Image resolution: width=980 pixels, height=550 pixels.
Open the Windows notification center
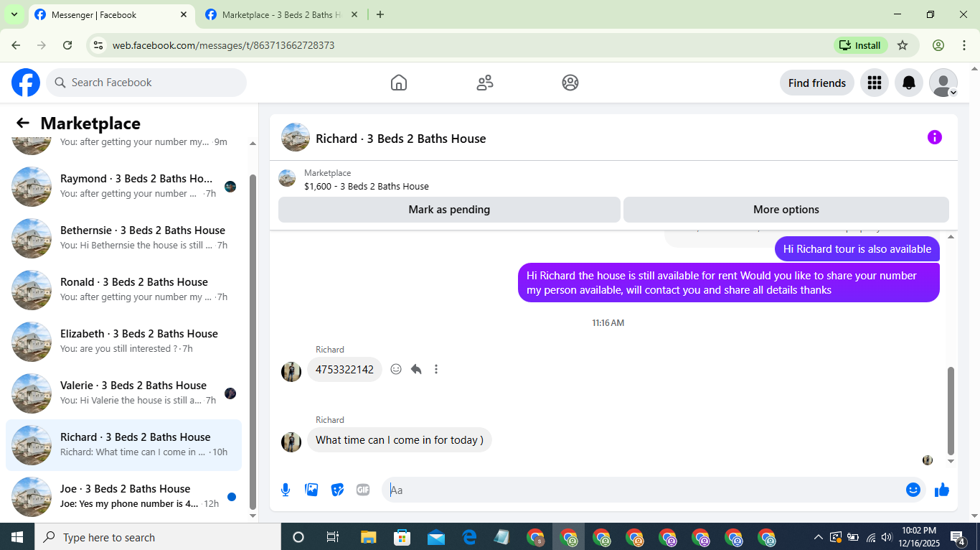(958, 537)
